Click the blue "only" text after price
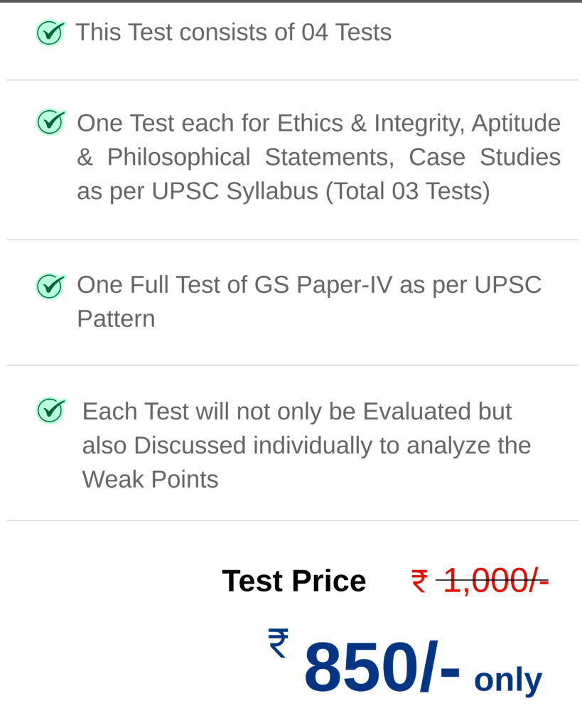This screenshot has width=582, height=728. [x=507, y=680]
